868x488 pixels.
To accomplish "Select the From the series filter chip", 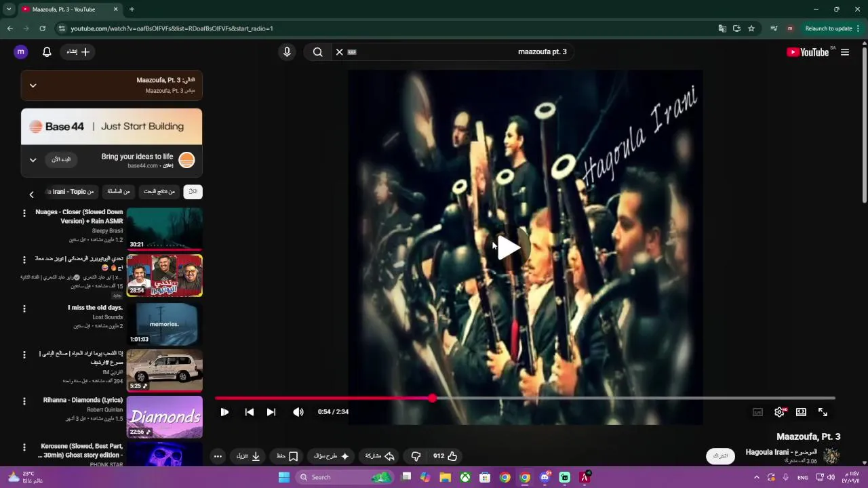I will click(x=118, y=192).
